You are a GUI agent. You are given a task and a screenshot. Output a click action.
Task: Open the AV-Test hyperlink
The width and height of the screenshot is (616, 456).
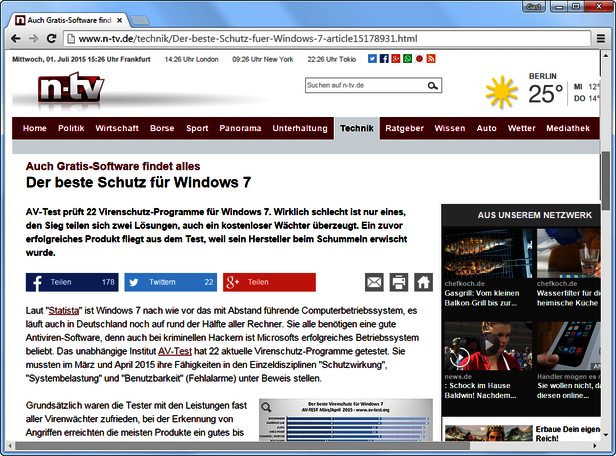(175, 351)
